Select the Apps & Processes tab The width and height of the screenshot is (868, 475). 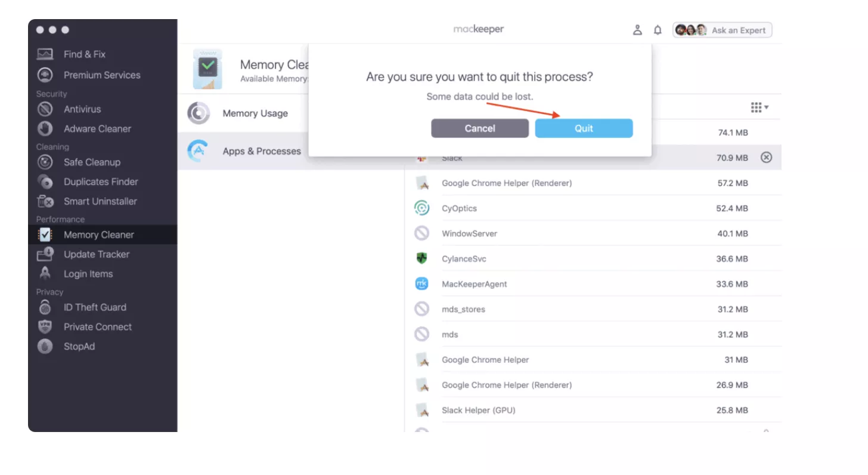[261, 152]
